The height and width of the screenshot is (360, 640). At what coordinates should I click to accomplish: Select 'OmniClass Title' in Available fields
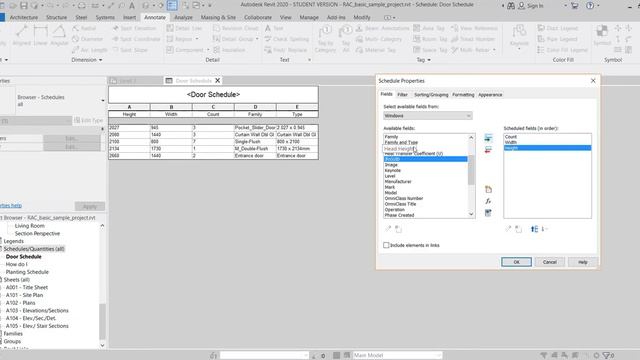tap(400, 204)
